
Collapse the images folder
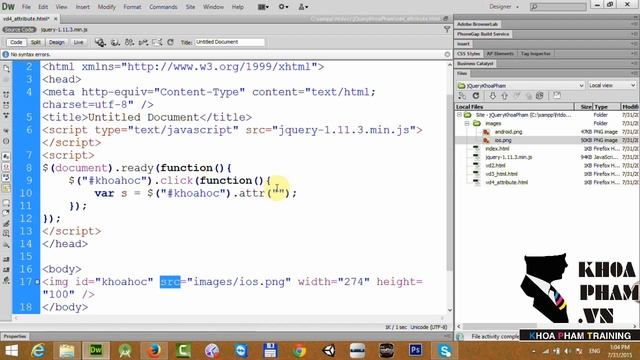[467, 123]
